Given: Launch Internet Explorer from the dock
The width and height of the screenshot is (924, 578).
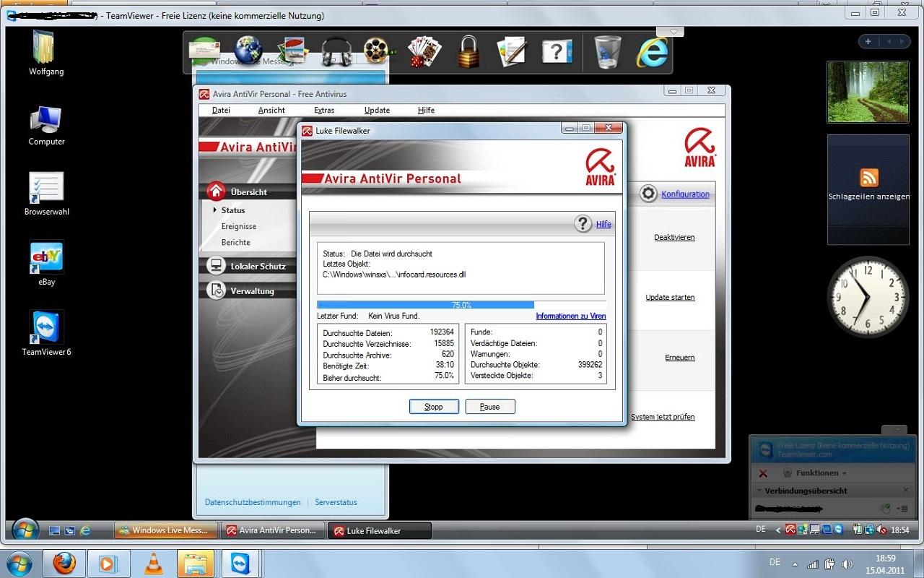Looking at the screenshot, I should click(652, 52).
